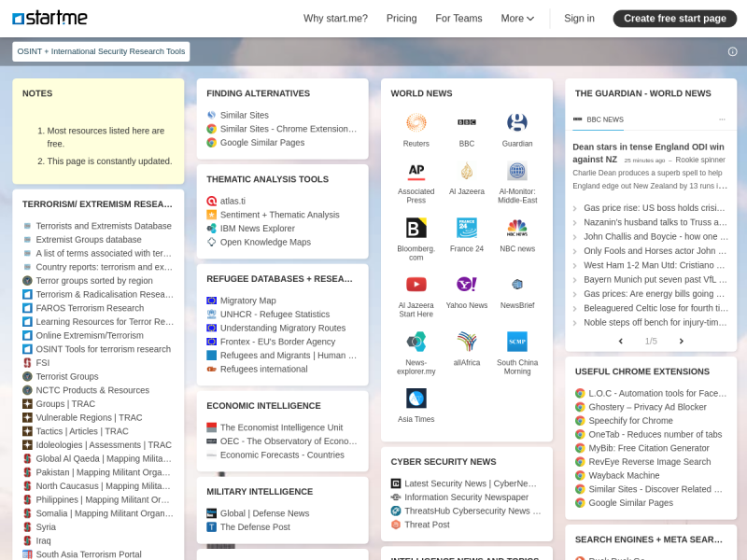747x560 pixels.
Task: Open UNHCR - Refugee Statistics link
Action: coord(275,315)
